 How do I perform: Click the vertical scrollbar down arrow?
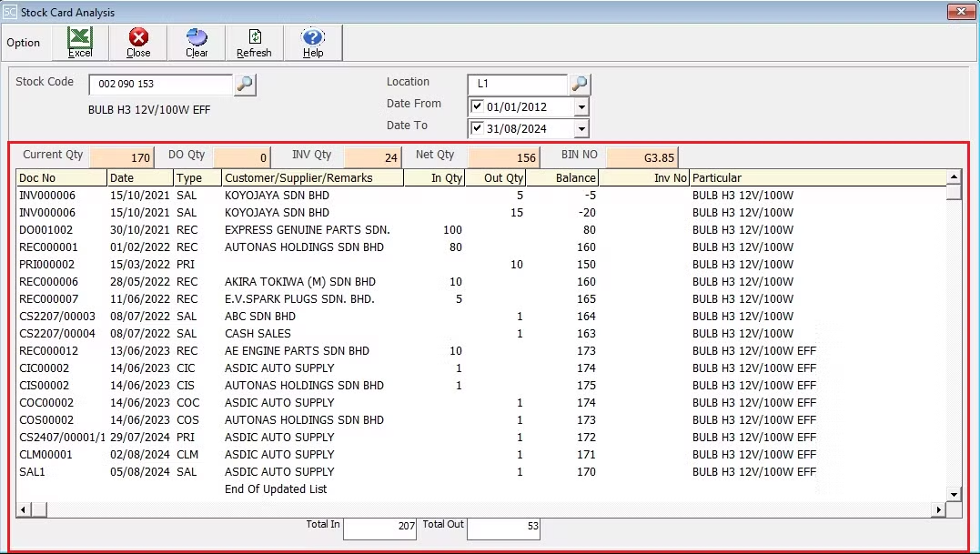(955, 495)
